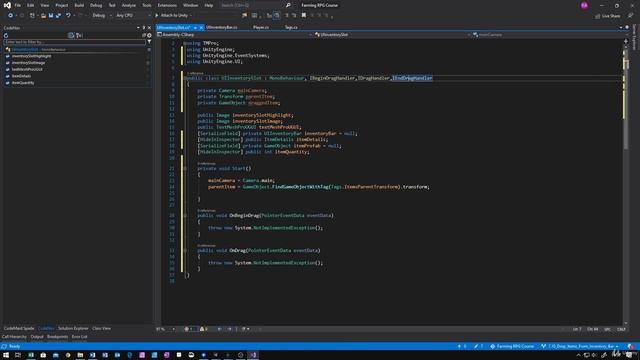
Task: Click the editor vertical scrollbar
Action: click(x=626, y=182)
